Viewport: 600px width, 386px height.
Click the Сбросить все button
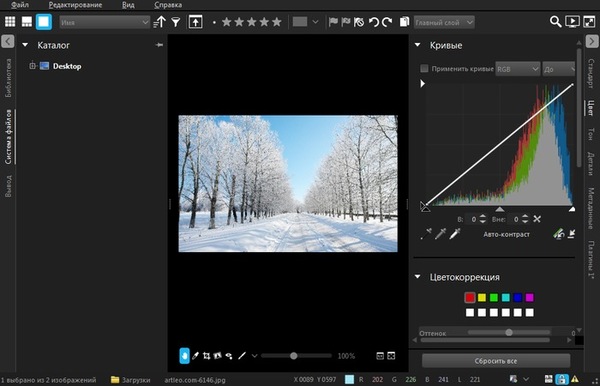coord(496,361)
